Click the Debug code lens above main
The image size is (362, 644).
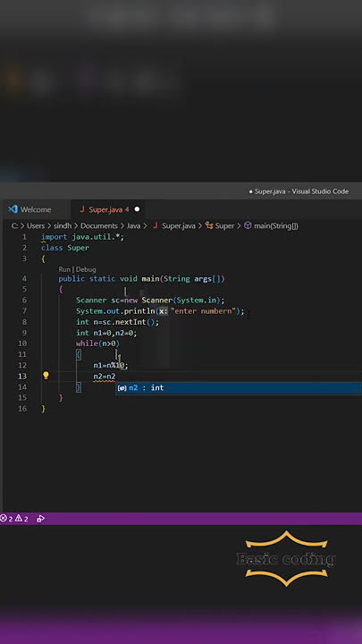coord(86,269)
